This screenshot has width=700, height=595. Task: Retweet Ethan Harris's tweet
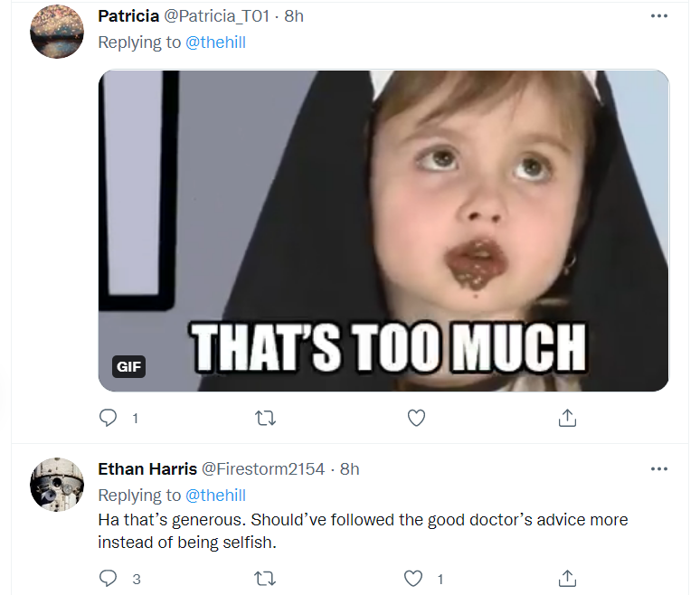pyautogui.click(x=265, y=577)
